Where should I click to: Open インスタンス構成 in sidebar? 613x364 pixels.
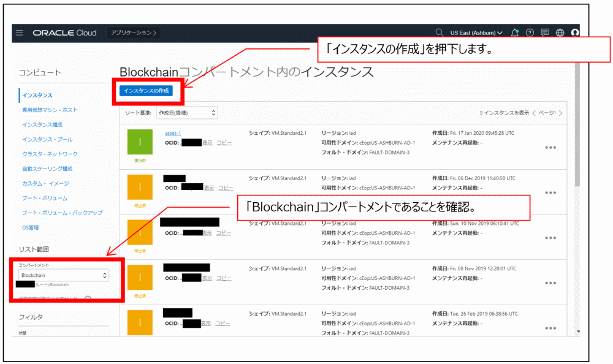pyautogui.click(x=42, y=125)
